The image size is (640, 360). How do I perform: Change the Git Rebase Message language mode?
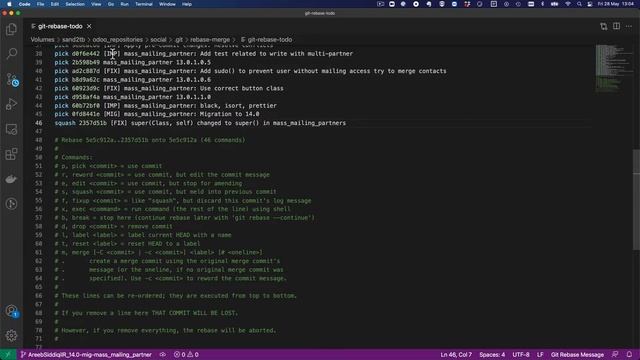tap(577, 355)
